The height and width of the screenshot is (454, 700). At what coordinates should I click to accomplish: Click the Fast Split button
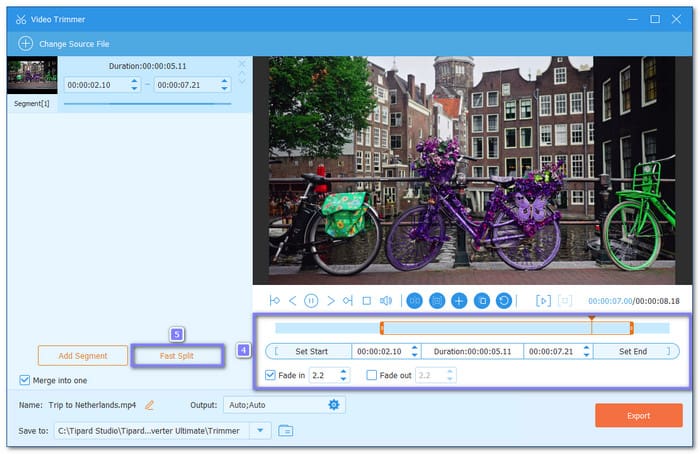(176, 355)
